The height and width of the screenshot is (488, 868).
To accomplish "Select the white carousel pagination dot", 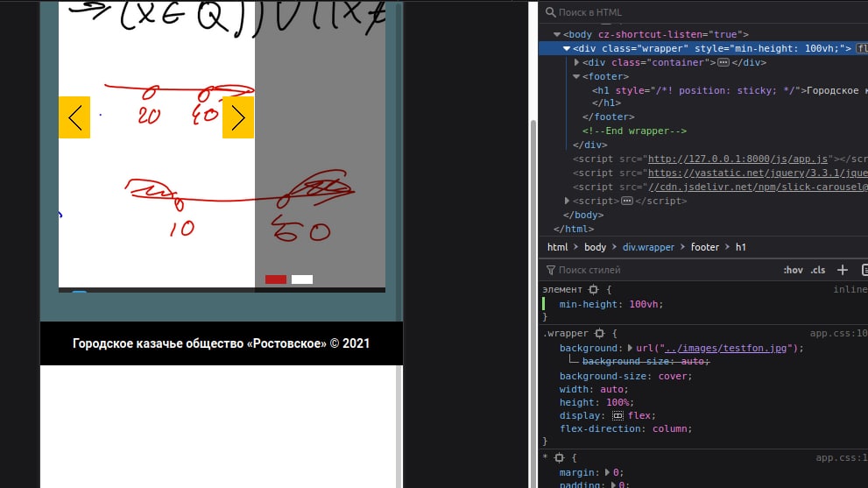I will [x=302, y=279].
